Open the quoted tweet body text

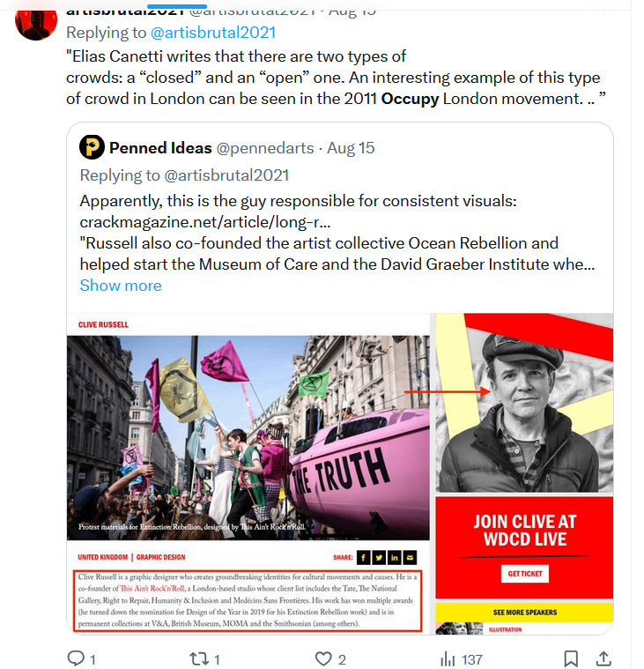point(337,233)
